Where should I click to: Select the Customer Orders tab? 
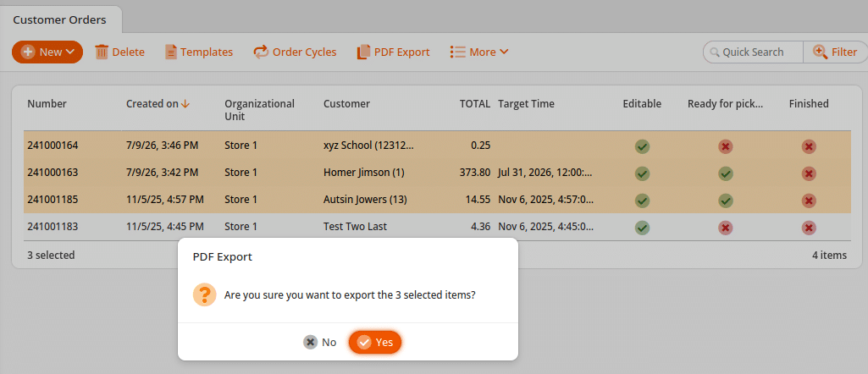click(60, 20)
